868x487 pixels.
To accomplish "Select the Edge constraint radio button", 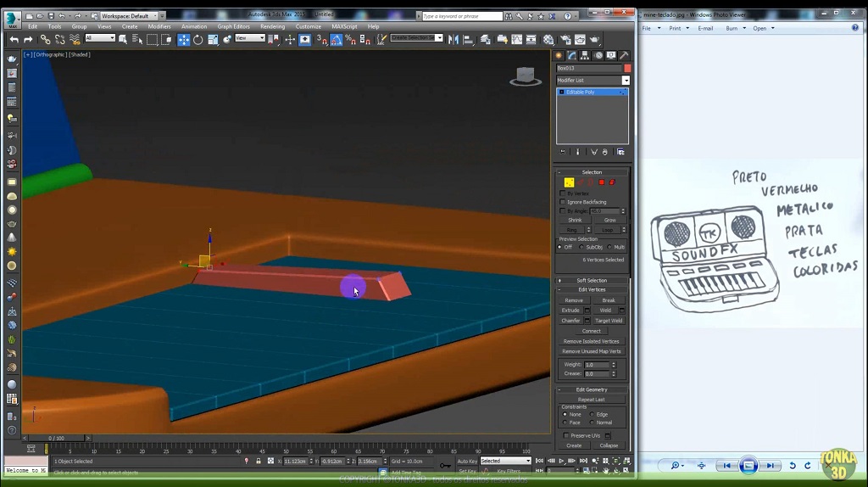I will 592,414.
